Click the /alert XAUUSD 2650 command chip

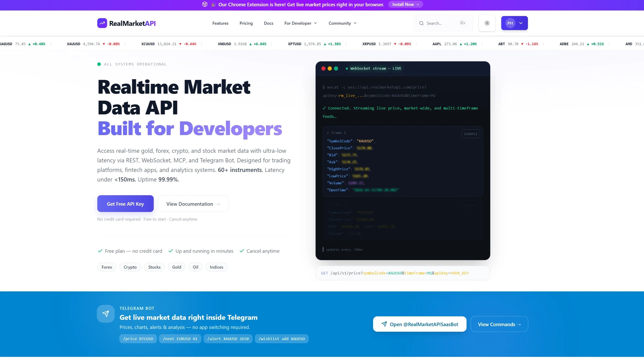click(x=228, y=338)
